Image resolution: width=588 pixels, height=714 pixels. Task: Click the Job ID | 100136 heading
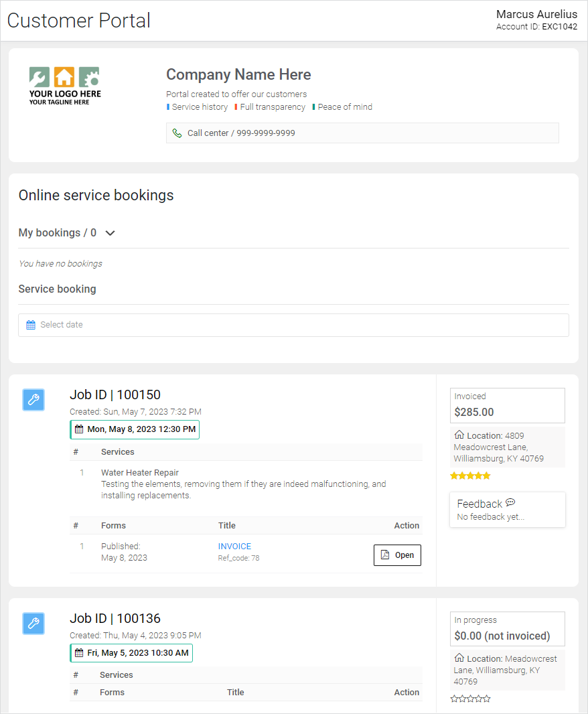click(x=115, y=618)
